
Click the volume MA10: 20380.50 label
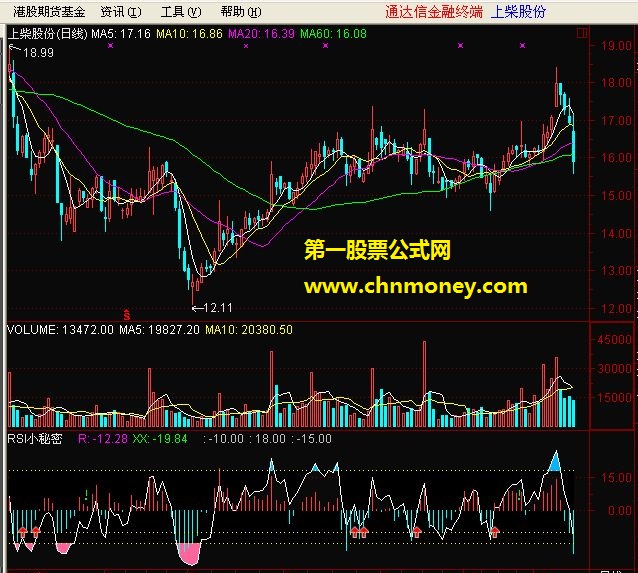(249, 329)
